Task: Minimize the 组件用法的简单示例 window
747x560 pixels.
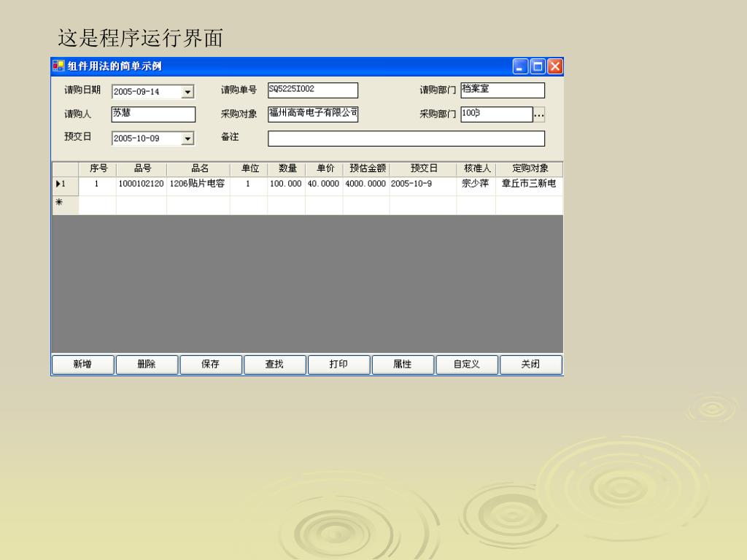Action: click(x=520, y=66)
